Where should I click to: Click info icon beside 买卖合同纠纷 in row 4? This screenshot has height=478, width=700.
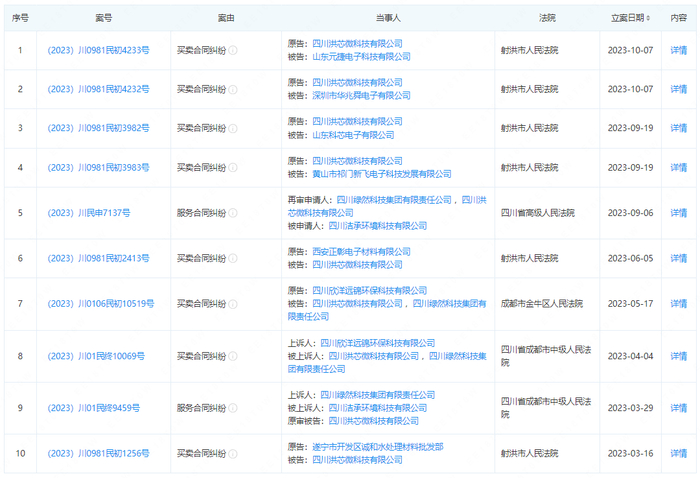(x=233, y=167)
